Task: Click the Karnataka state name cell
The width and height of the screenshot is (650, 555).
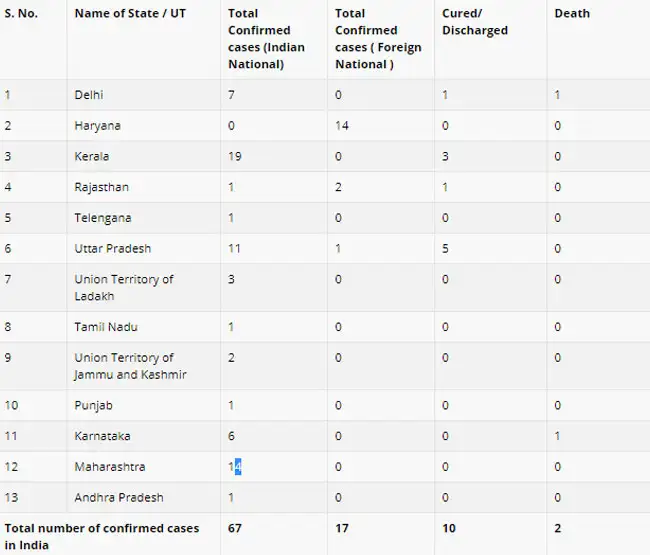Action: [102, 436]
